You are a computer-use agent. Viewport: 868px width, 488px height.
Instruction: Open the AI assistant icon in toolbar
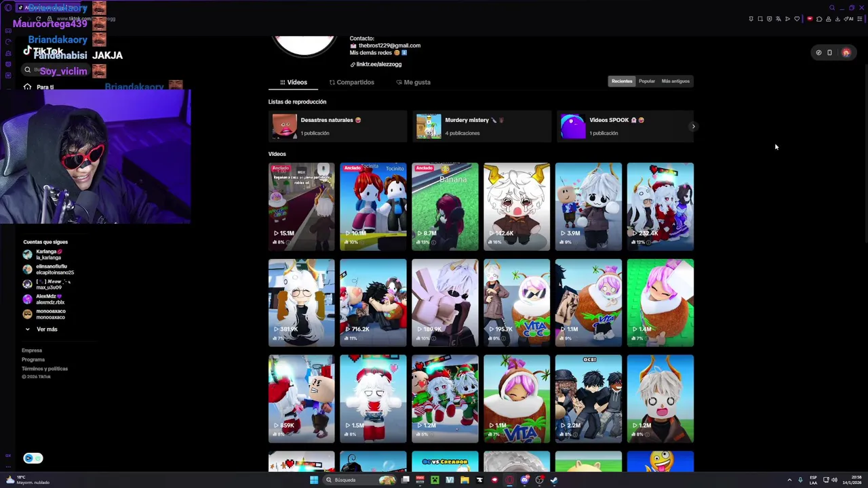[848, 19]
